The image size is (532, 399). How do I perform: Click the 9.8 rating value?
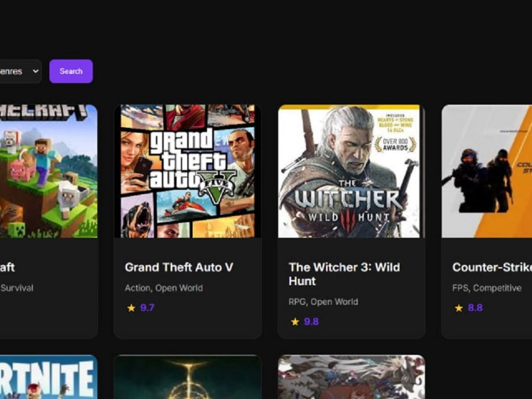pos(311,322)
